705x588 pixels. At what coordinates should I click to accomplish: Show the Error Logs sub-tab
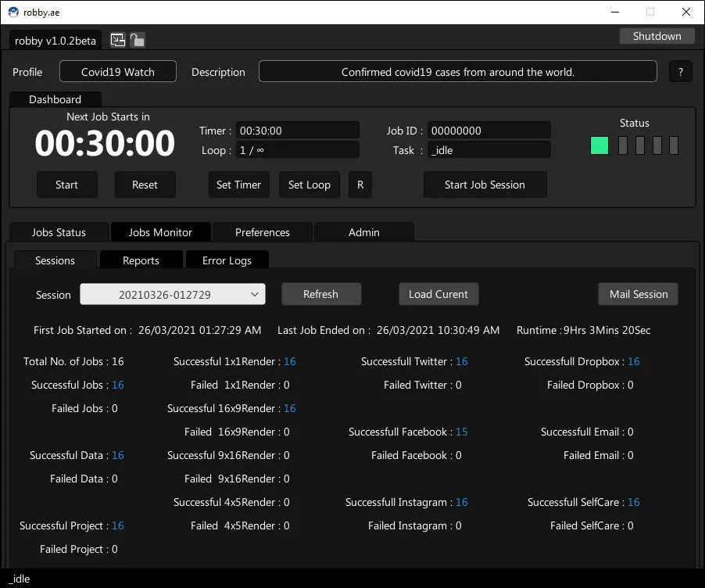(x=227, y=260)
